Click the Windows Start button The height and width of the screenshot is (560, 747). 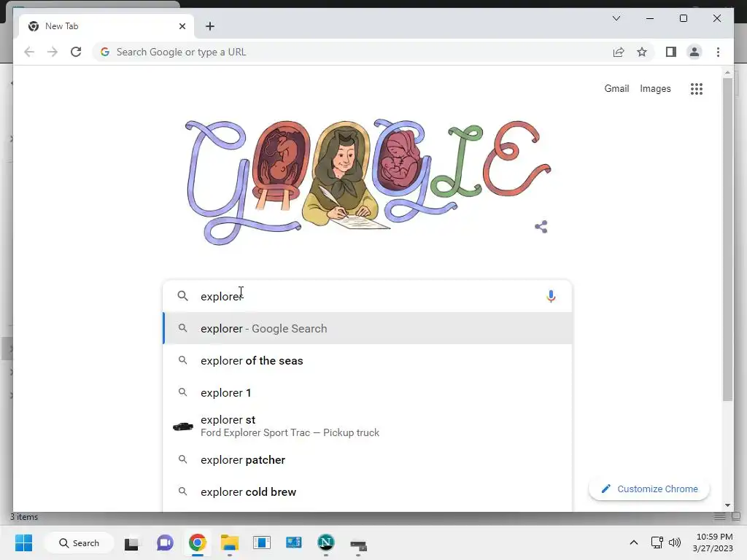tap(23, 542)
